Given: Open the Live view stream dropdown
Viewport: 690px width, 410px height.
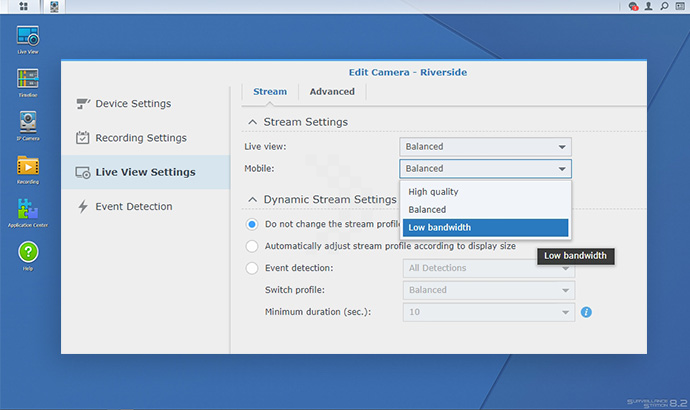Looking at the screenshot, I should (x=485, y=146).
